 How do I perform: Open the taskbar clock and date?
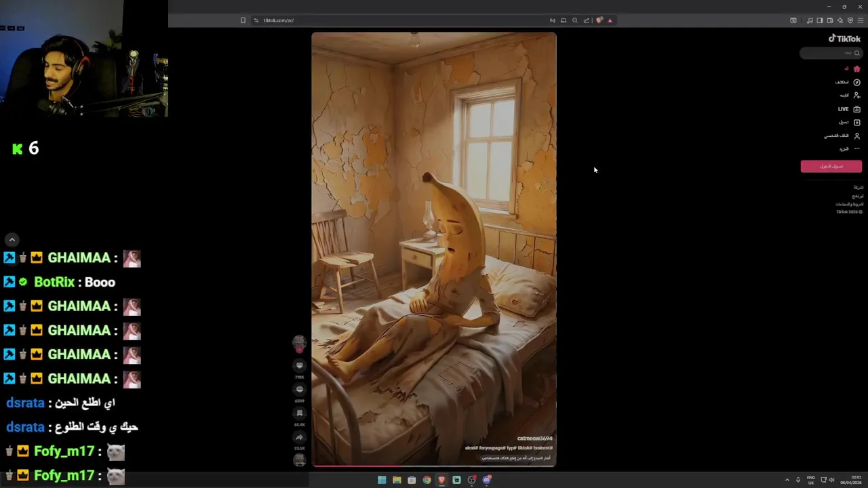point(852,480)
